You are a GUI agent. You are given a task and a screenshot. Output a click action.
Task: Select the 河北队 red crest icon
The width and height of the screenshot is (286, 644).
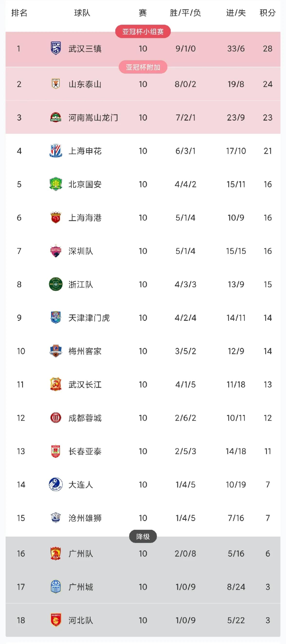point(55,620)
